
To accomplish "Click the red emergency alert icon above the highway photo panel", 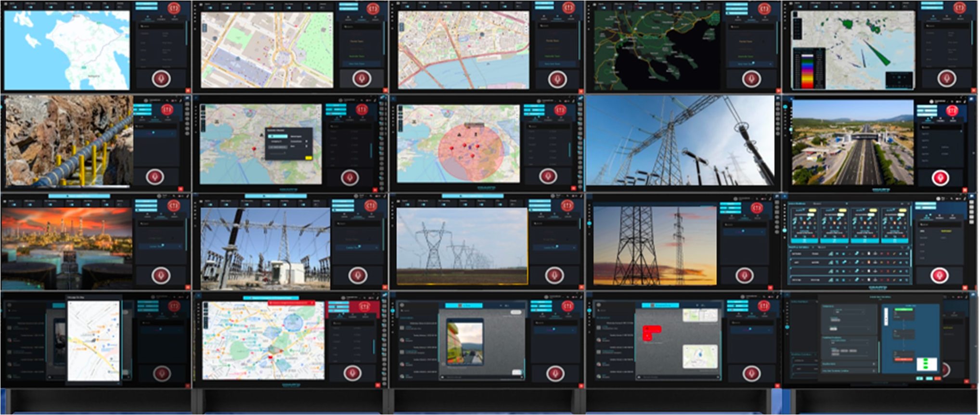I will [951, 111].
